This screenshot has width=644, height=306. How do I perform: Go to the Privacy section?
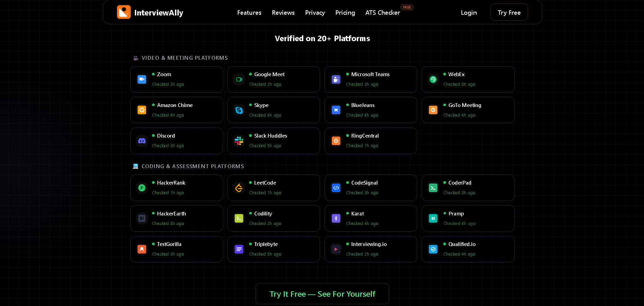coord(315,13)
